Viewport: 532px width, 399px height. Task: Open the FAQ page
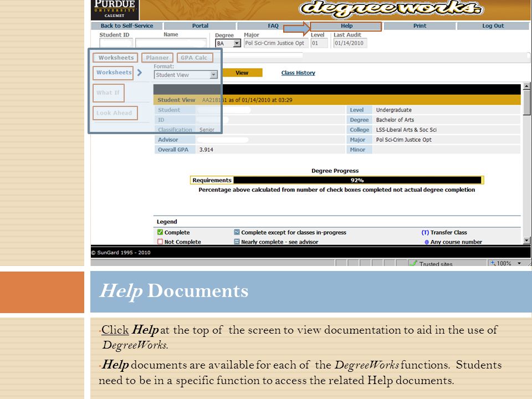(273, 26)
